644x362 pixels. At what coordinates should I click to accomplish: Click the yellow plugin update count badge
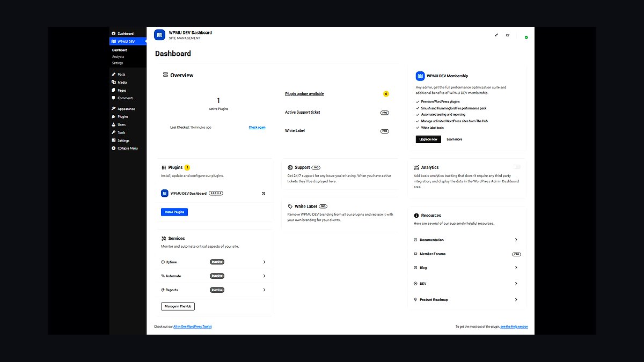(386, 94)
